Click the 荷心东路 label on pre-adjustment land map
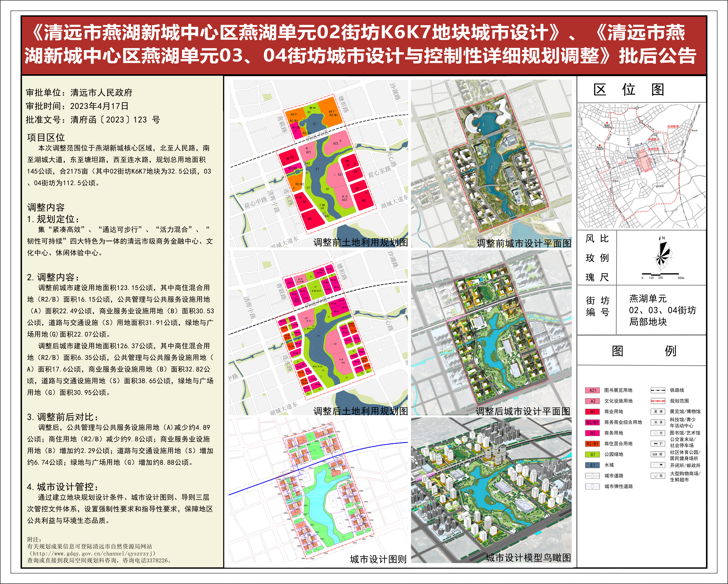 pyautogui.click(x=380, y=172)
